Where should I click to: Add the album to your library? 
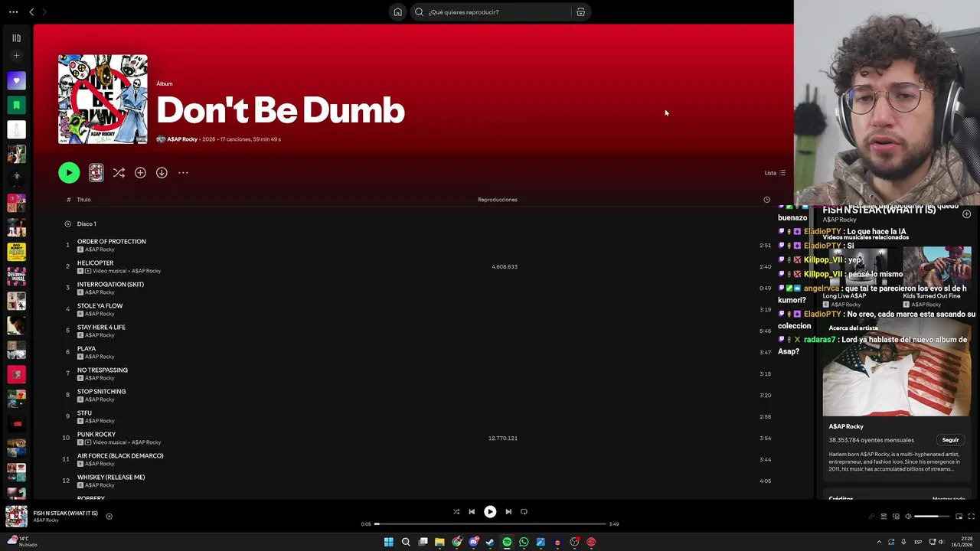pos(140,173)
